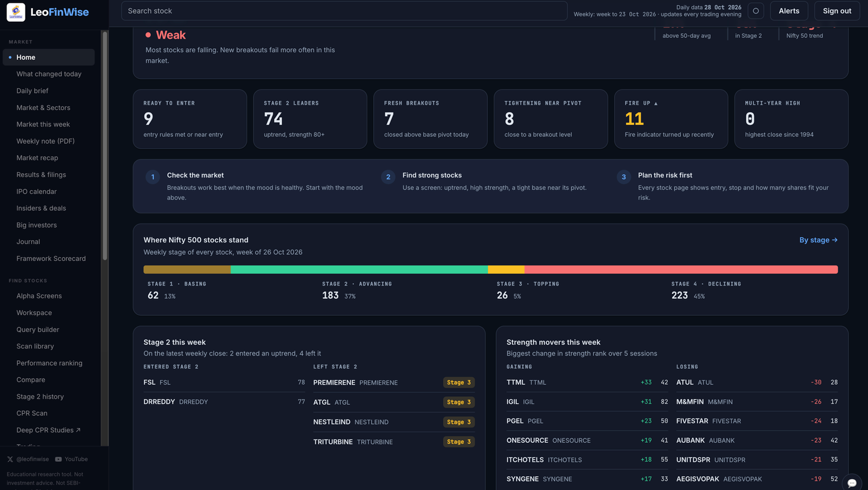Screen dimensions: 868x490
Task: Open DRREDDY stock row
Action: pyautogui.click(x=224, y=402)
